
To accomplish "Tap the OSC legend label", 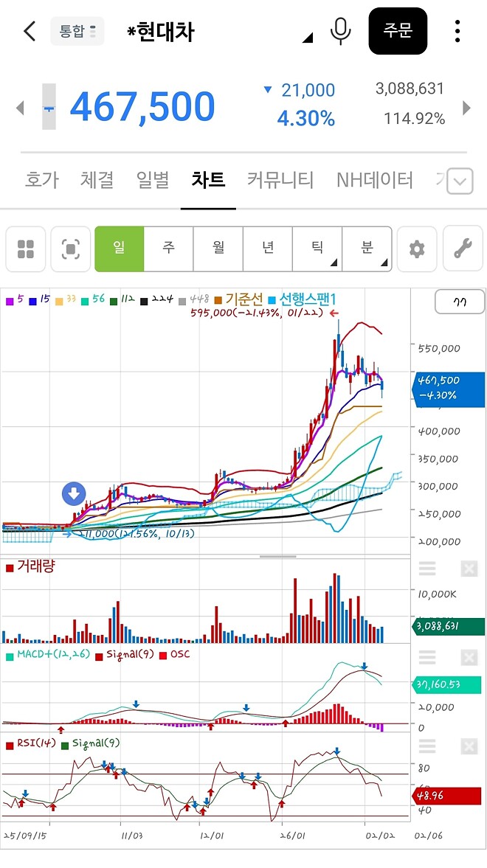I will pos(179,654).
